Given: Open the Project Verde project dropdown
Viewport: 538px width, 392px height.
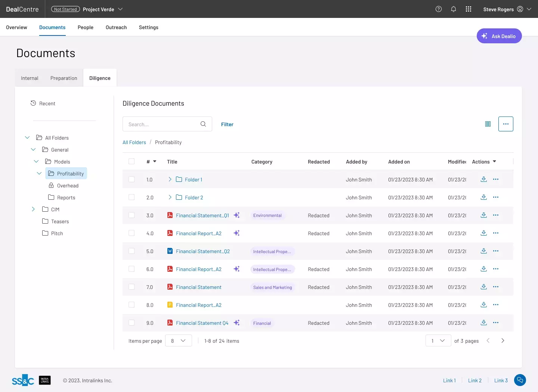Looking at the screenshot, I should 120,9.
